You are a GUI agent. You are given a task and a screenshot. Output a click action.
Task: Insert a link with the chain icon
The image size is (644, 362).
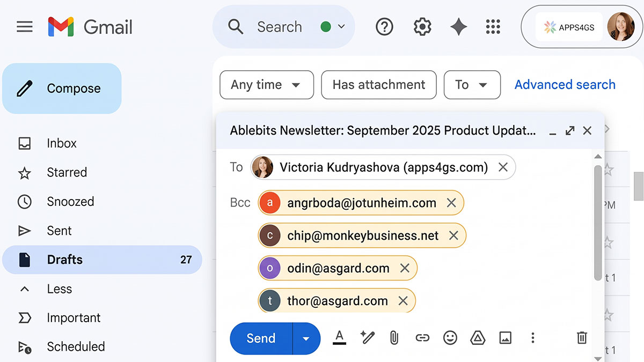point(422,338)
